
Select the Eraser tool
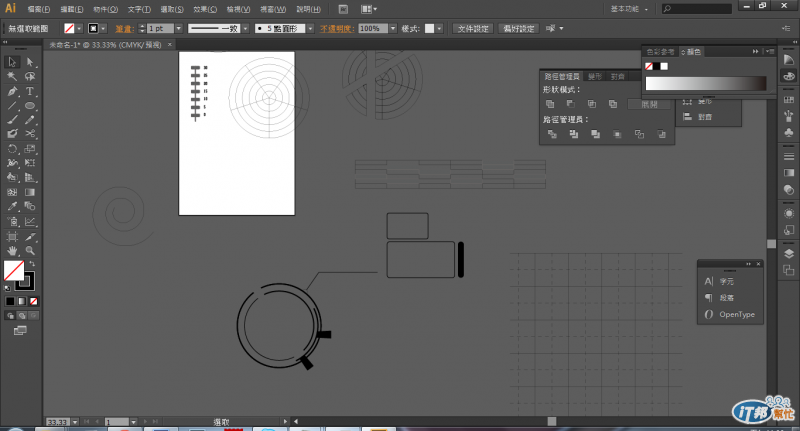click(12, 134)
